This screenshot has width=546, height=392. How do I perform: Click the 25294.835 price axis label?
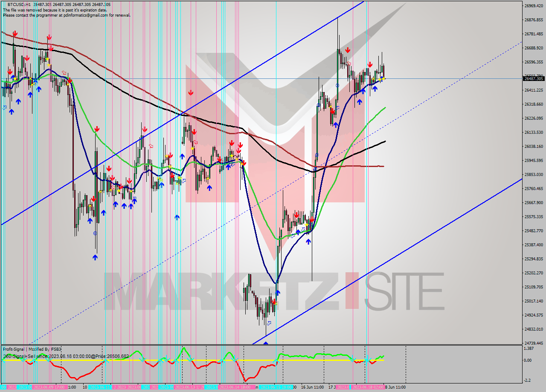pyautogui.click(x=534, y=259)
